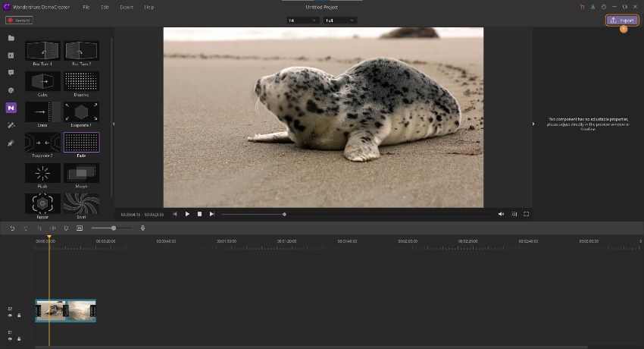Image resolution: width=644 pixels, height=349 pixels.
Task: Open the Help menu
Action: (x=149, y=7)
